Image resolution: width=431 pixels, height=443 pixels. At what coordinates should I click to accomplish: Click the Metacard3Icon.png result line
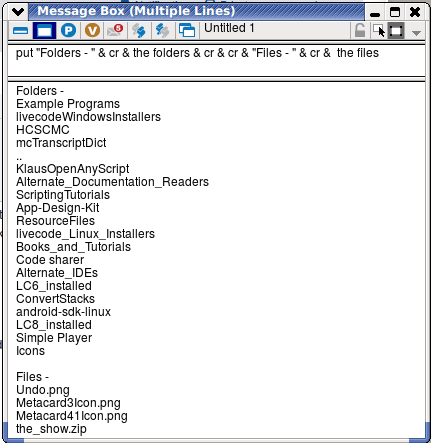click(x=68, y=403)
